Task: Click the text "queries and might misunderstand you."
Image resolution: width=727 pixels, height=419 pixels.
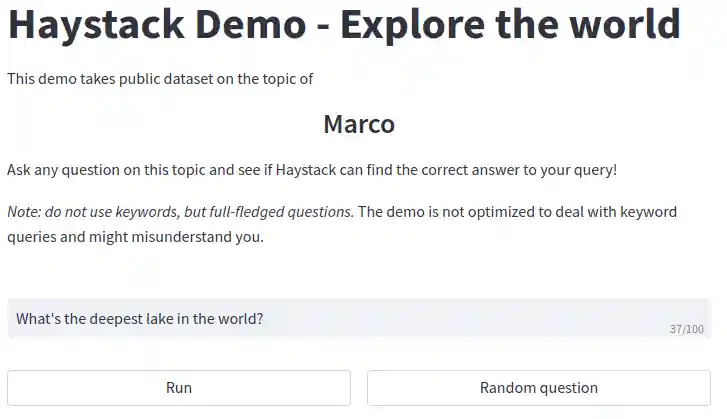Action: pyautogui.click(x=135, y=238)
